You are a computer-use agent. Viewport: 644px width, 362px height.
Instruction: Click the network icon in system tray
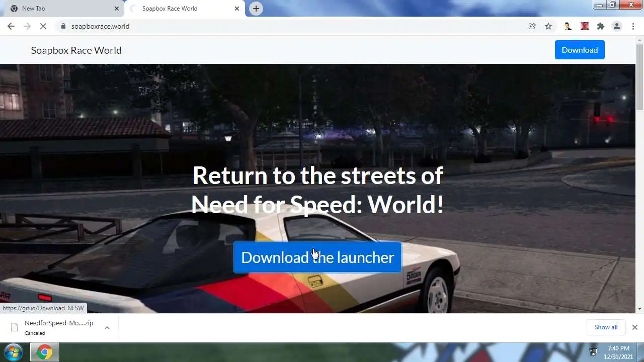pyautogui.click(x=593, y=352)
